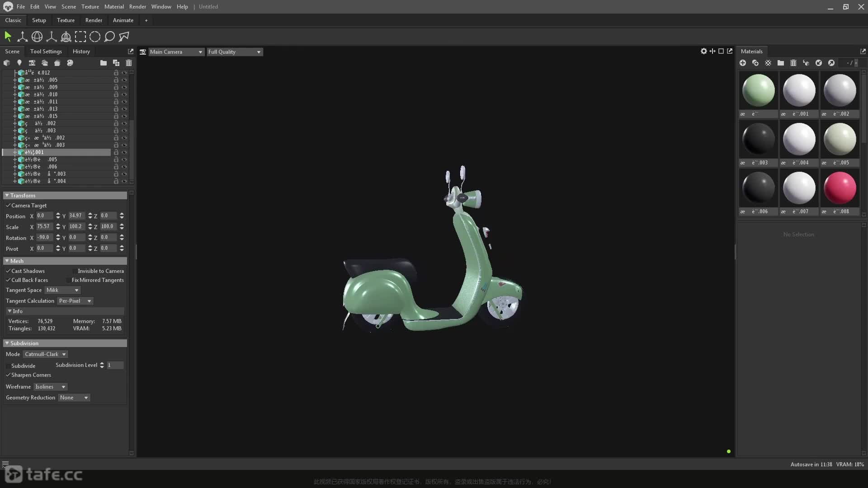Maximize viewport square icon
This screenshot has height=488, width=868.
point(721,51)
